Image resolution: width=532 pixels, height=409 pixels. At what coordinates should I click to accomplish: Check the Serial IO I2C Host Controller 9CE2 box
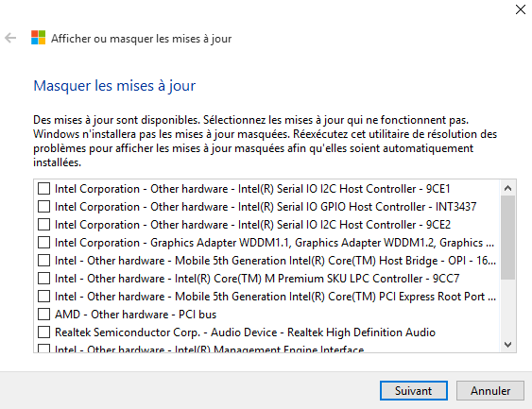[43, 225]
